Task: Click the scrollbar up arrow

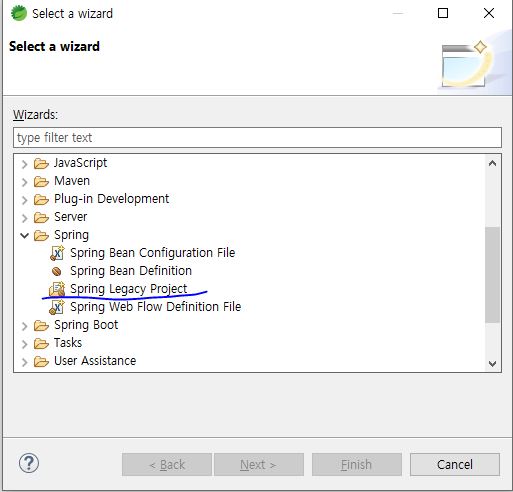Action: (x=492, y=163)
